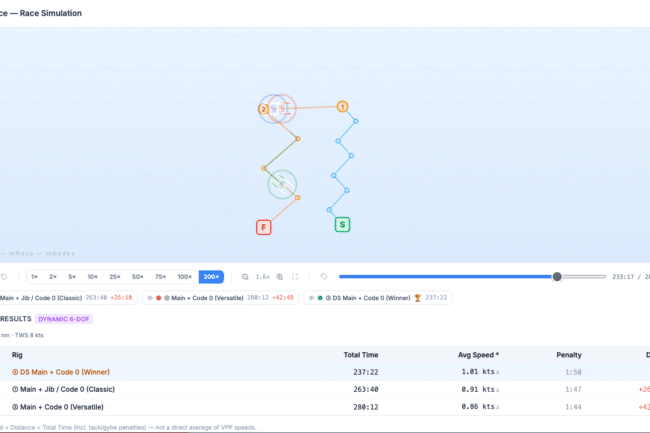
Task: Set playback speed to 1×
Action: (x=34, y=277)
